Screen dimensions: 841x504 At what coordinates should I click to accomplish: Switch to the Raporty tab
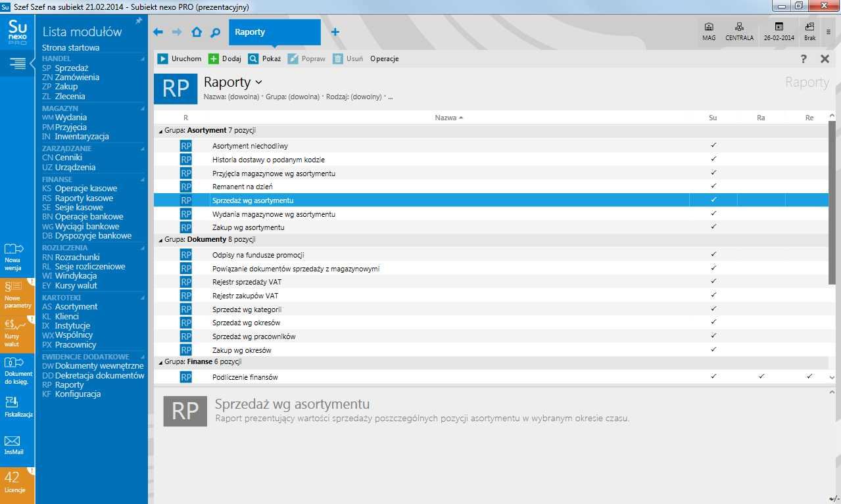point(275,32)
